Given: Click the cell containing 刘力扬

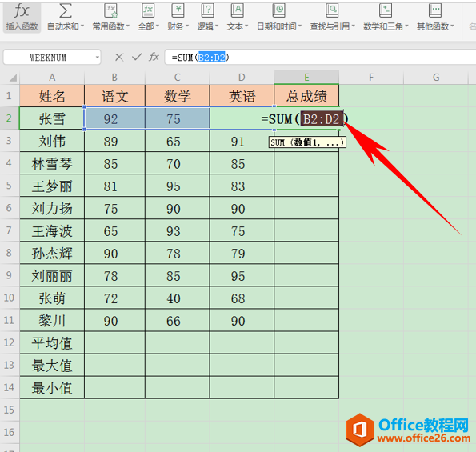Looking at the screenshot, I should pyautogui.click(x=52, y=208).
